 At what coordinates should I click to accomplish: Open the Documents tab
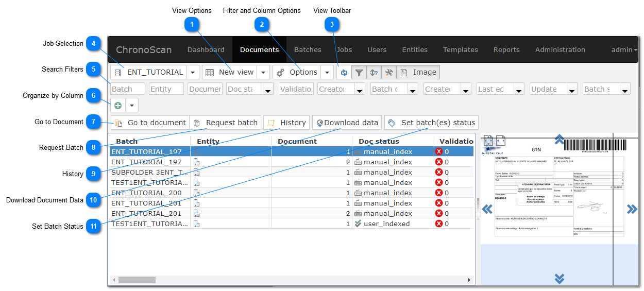pyautogui.click(x=259, y=49)
